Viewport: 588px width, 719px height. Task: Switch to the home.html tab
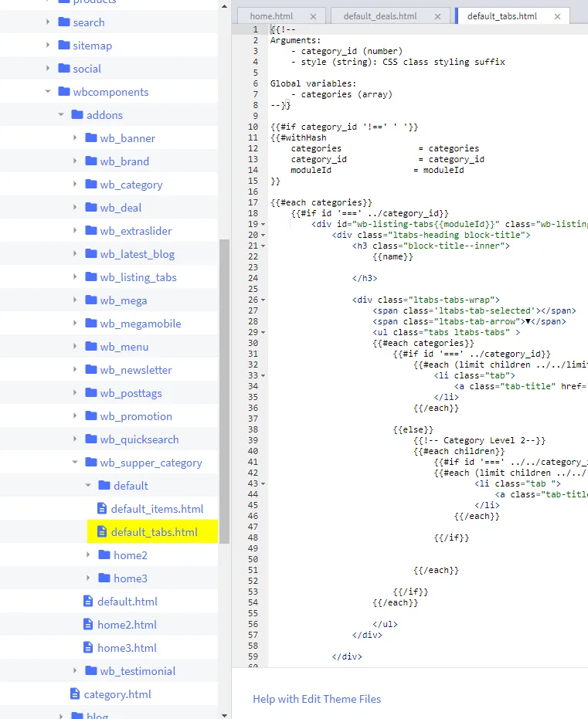point(270,16)
